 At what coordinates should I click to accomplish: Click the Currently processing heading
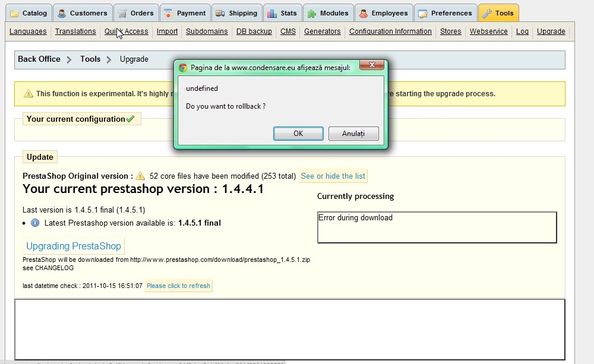(x=355, y=196)
